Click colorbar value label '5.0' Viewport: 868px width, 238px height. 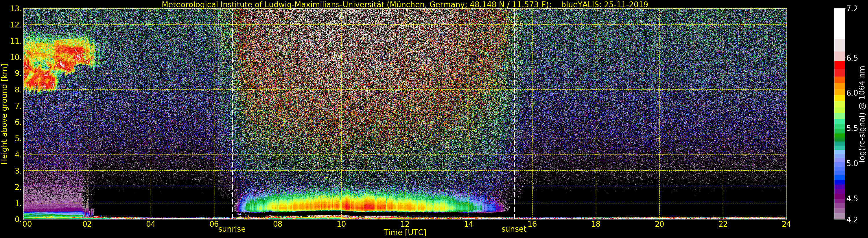(852, 163)
